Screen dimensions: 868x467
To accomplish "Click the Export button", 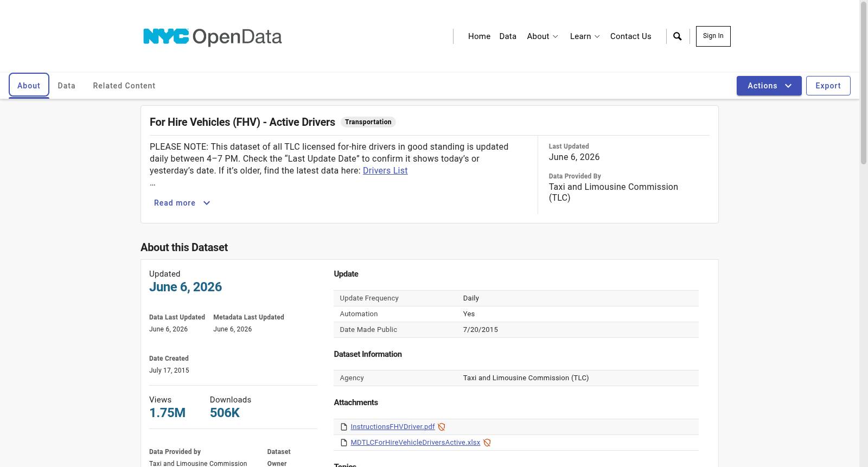I will (x=828, y=86).
